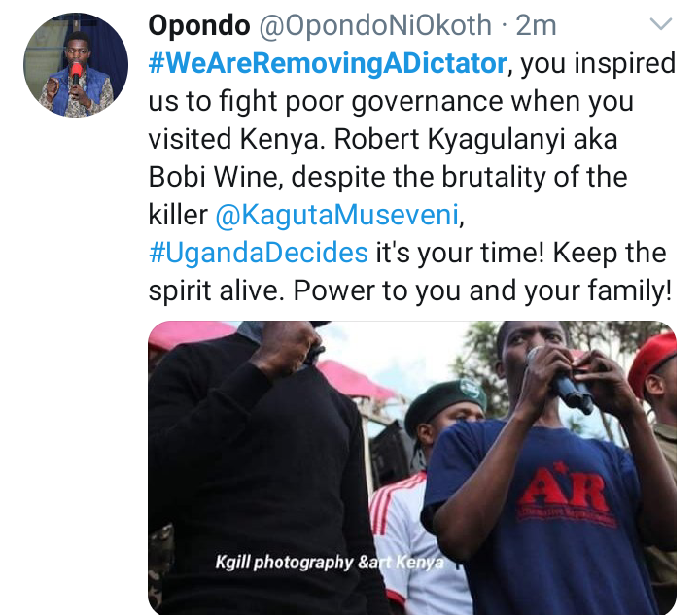Click tweet text 'Robert Kyagulanyi aka'
Viewport: 700px width, 615px height.
(x=475, y=139)
